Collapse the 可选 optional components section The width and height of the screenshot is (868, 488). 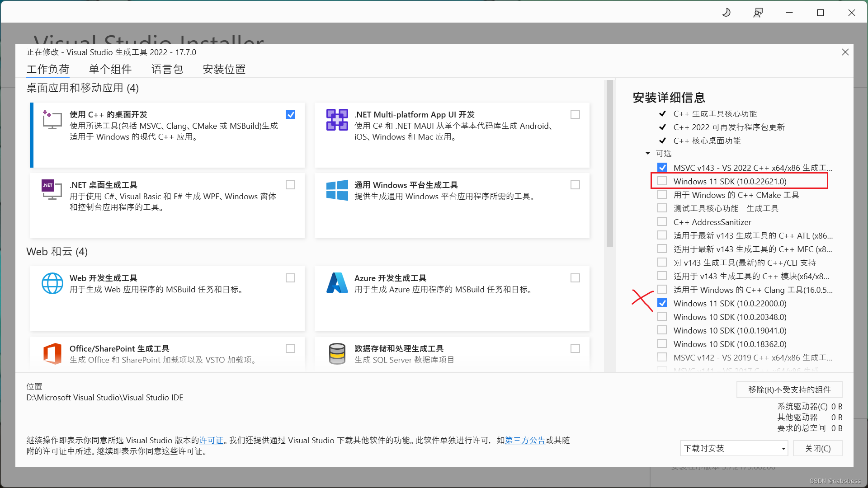pos(648,154)
